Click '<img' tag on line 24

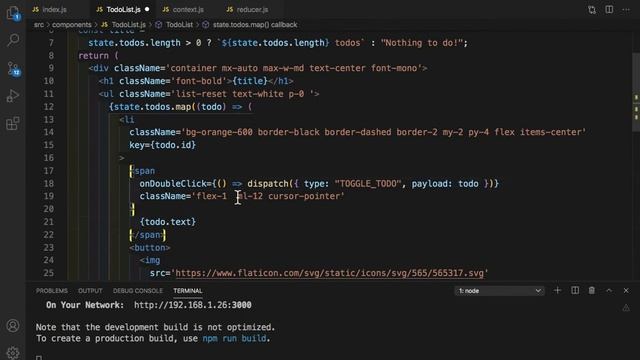(x=150, y=260)
